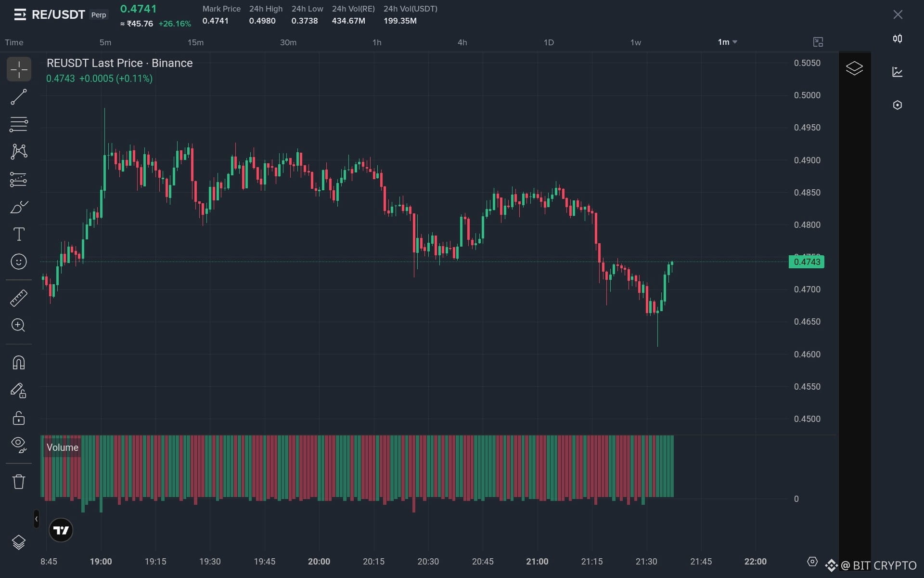Toggle the magnet snap mode
924x578 pixels.
point(19,362)
